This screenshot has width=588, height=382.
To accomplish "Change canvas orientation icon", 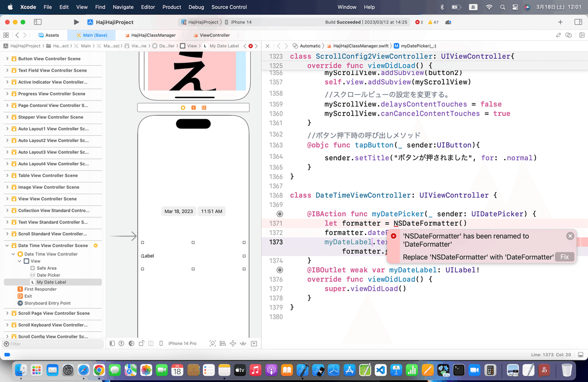I will coord(141,343).
